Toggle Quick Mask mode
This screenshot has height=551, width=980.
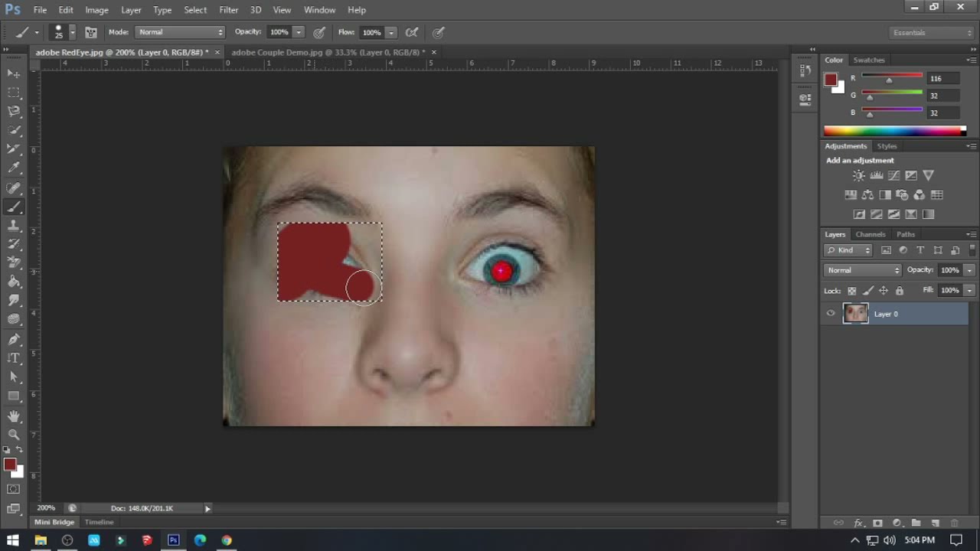14,489
